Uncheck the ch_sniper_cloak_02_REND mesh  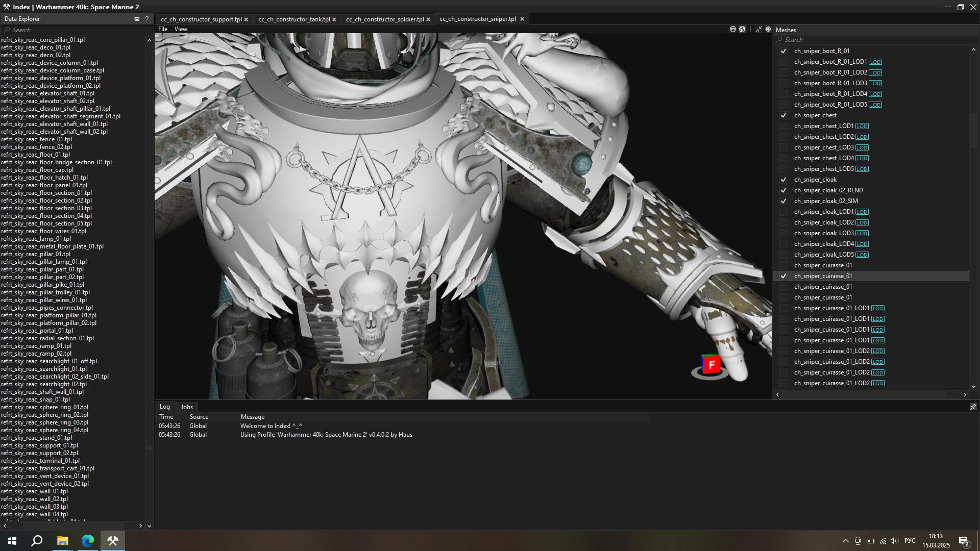pos(783,190)
